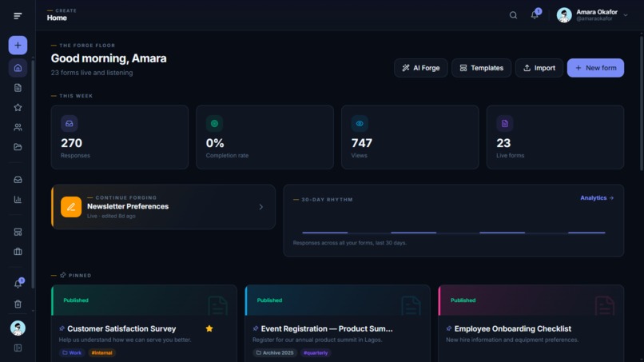This screenshot has width=644, height=362.
Task: Click the #internal tag
Action: (x=101, y=352)
